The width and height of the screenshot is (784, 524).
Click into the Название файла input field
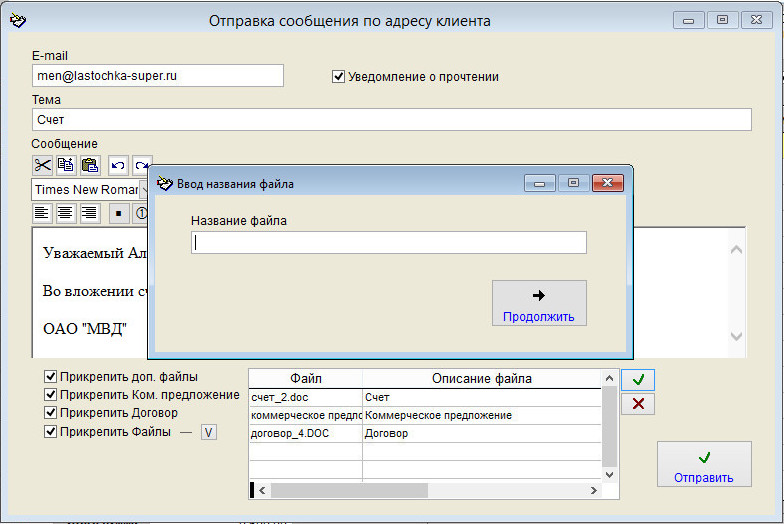click(x=388, y=242)
